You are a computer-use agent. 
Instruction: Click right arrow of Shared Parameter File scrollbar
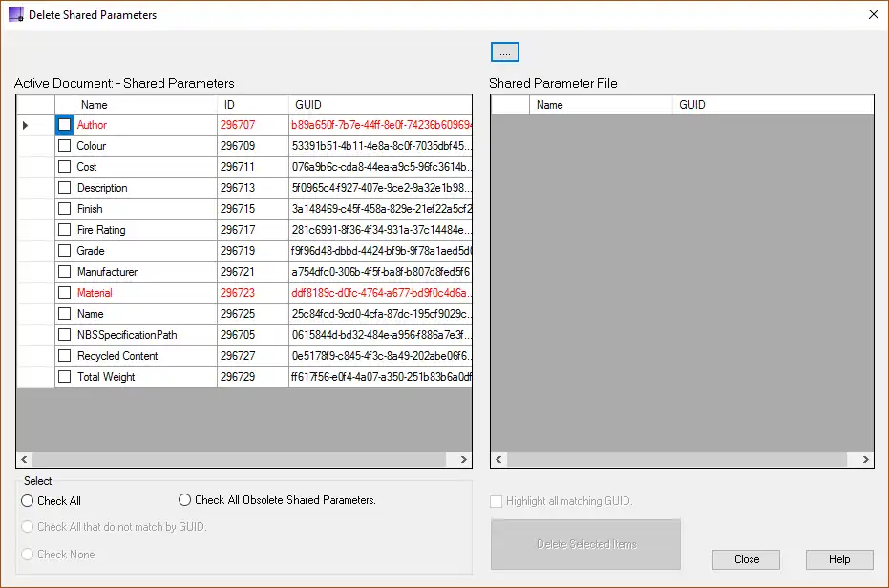pos(865,460)
